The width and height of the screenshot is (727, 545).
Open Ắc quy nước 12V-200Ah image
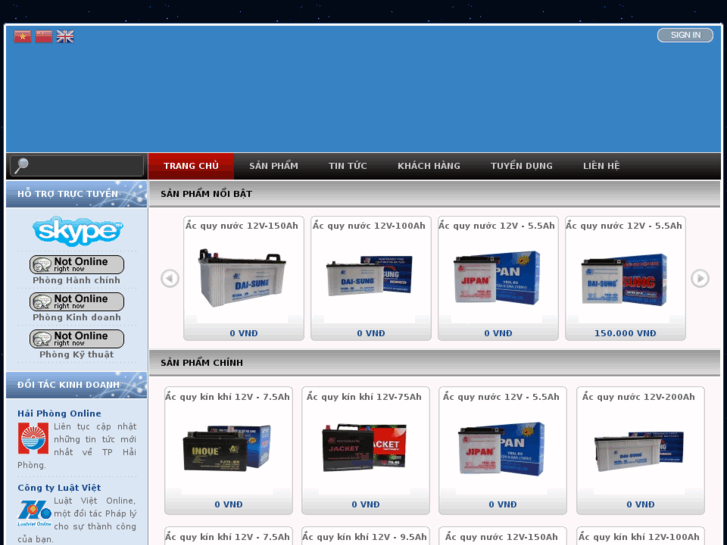(x=639, y=451)
